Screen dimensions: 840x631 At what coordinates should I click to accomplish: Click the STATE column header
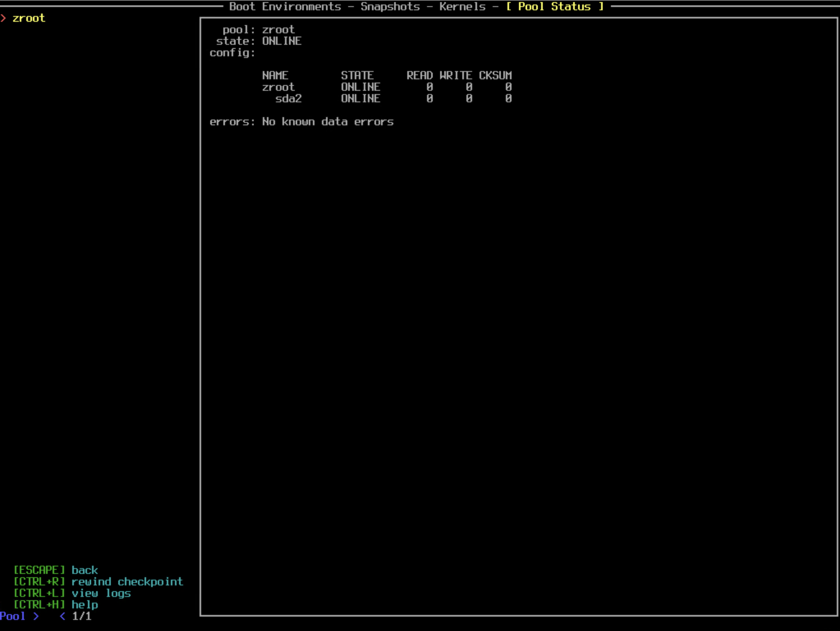point(357,76)
